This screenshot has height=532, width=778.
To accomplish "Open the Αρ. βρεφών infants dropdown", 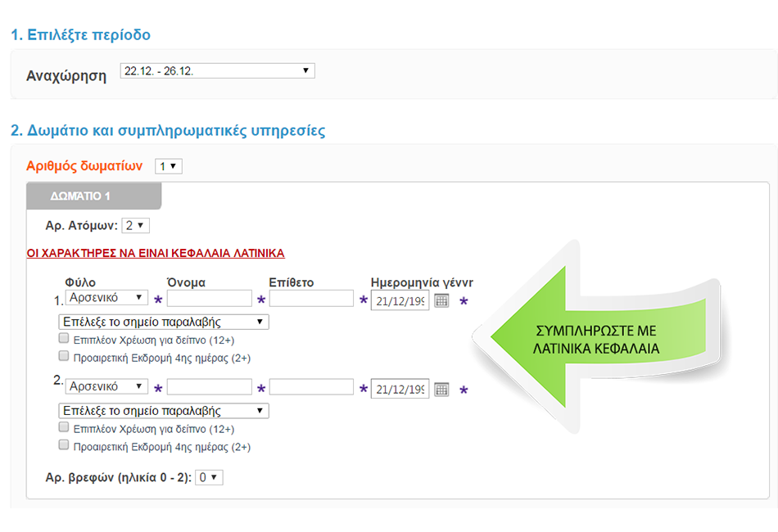I will coord(209,477).
